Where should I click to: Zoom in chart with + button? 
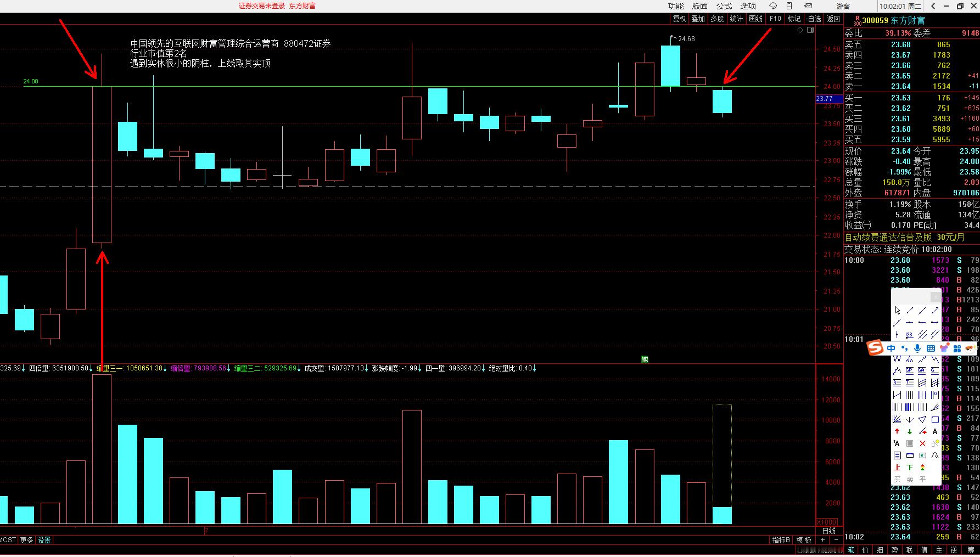822,540
